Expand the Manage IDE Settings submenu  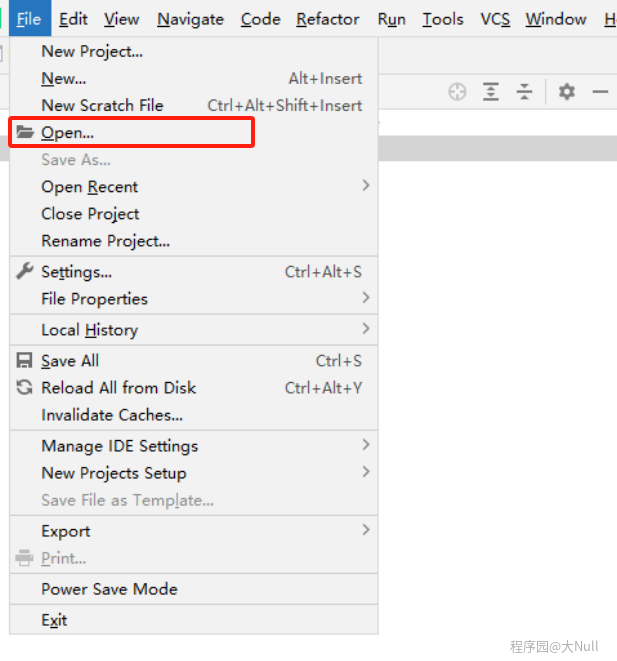(x=365, y=445)
